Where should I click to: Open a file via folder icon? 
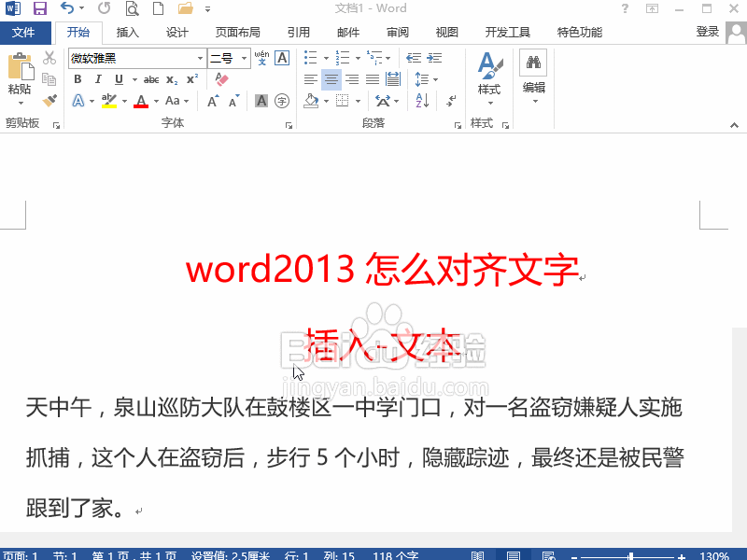tap(185, 8)
